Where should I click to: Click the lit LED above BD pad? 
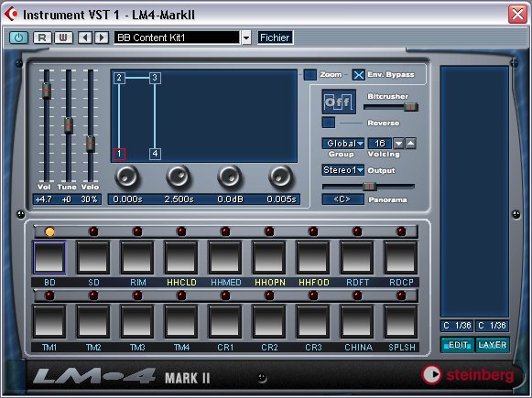[x=49, y=231]
